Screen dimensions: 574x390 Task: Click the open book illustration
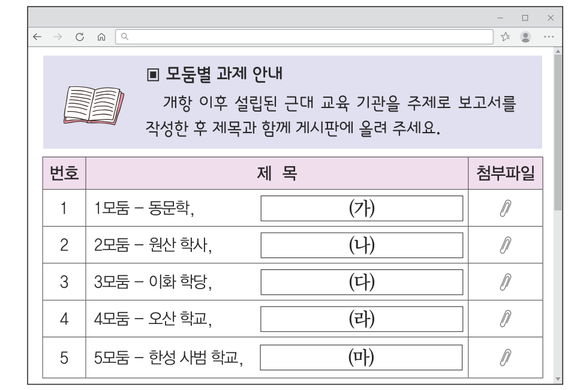point(94,105)
